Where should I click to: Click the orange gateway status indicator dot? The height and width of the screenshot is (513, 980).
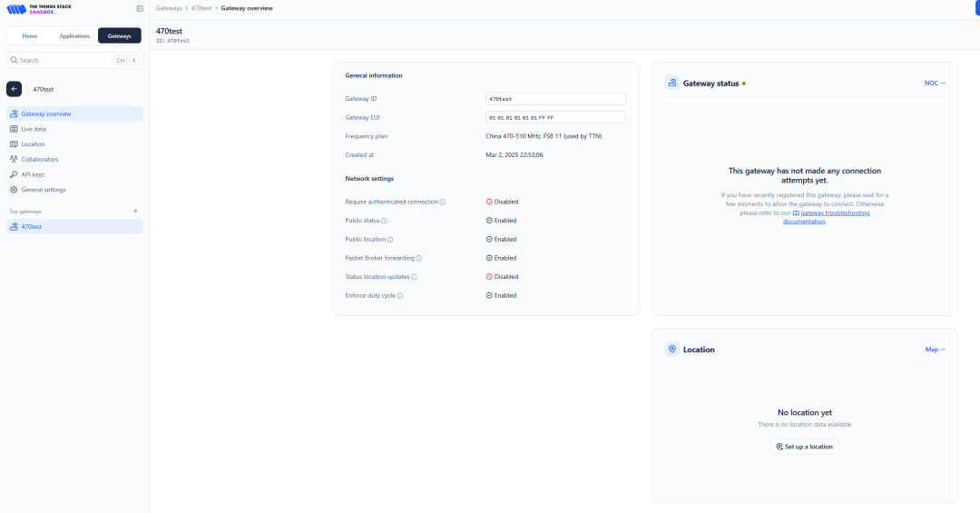tap(744, 84)
